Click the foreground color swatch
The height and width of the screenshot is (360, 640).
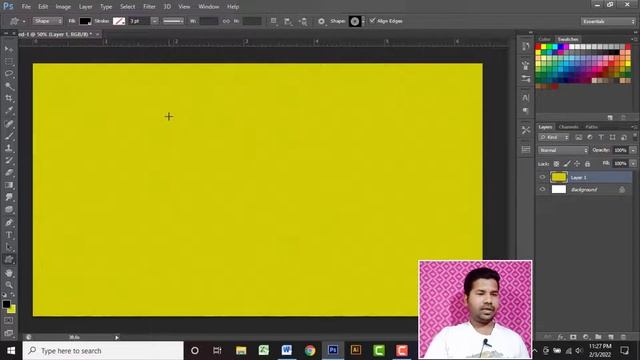(6, 304)
